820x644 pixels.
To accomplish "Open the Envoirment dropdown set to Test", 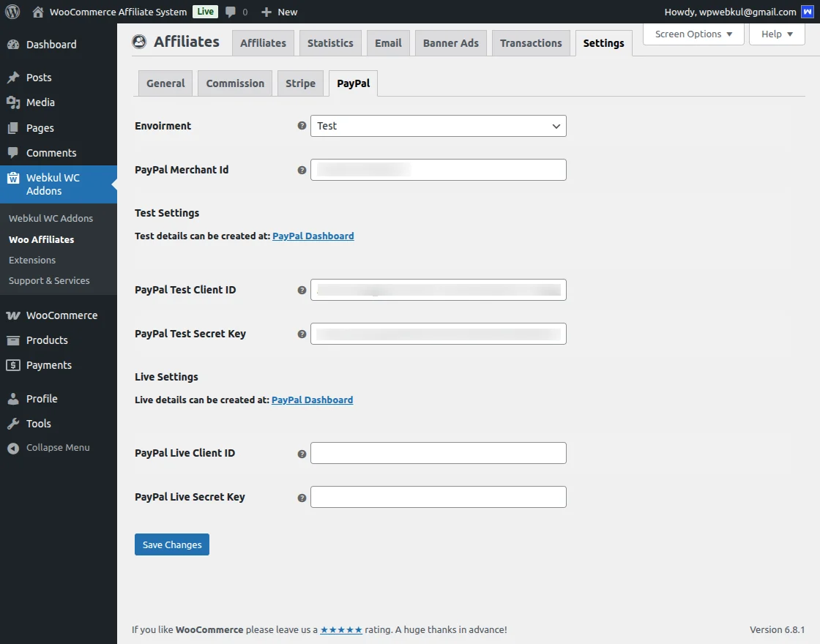I will 438,126.
